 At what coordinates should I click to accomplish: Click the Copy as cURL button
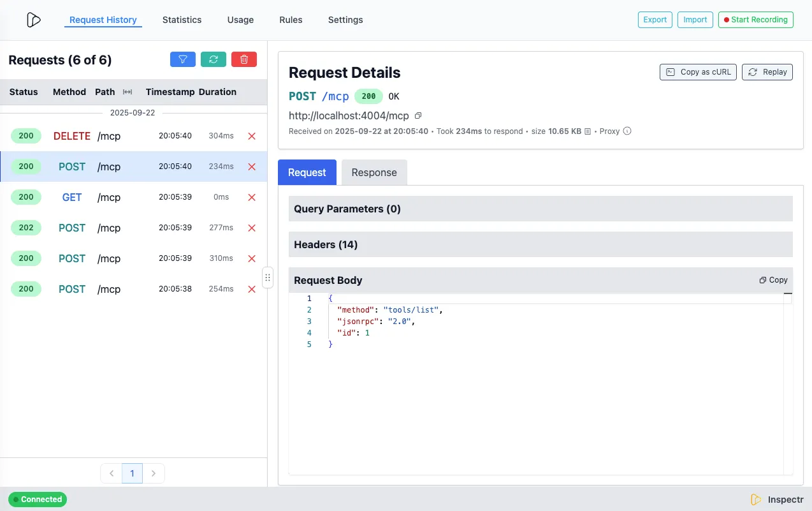698,72
